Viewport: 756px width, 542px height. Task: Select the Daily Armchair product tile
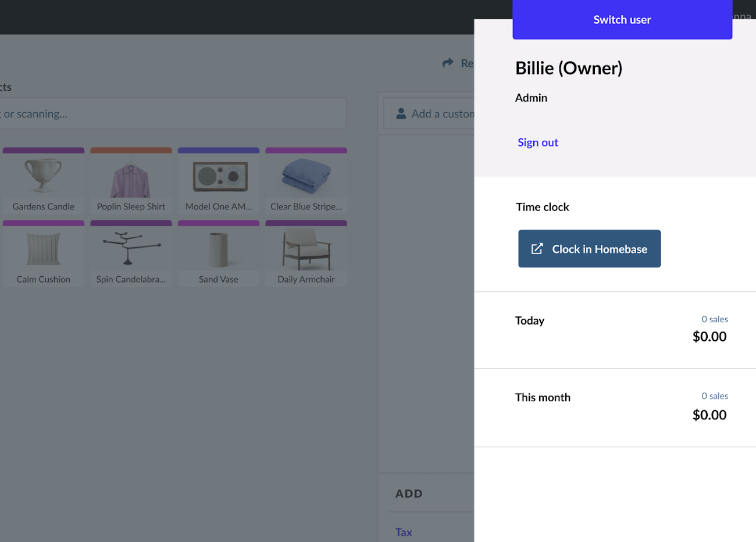click(306, 254)
